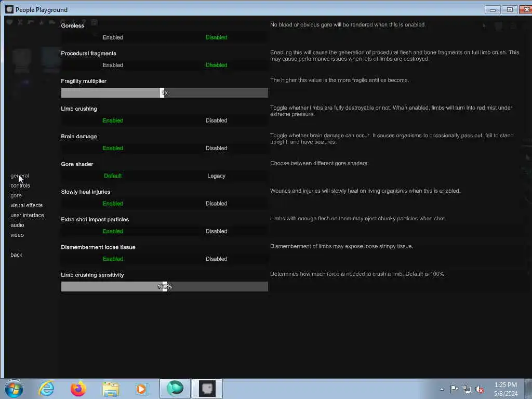The width and height of the screenshot is (532, 399).
Task: Disable Extra shot impact particles
Action: [x=216, y=231]
